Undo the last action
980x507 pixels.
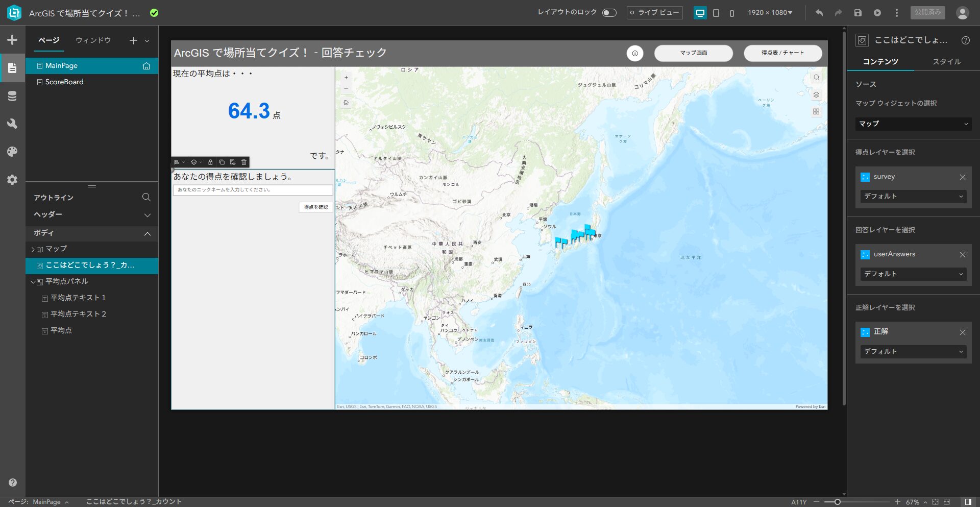click(819, 13)
